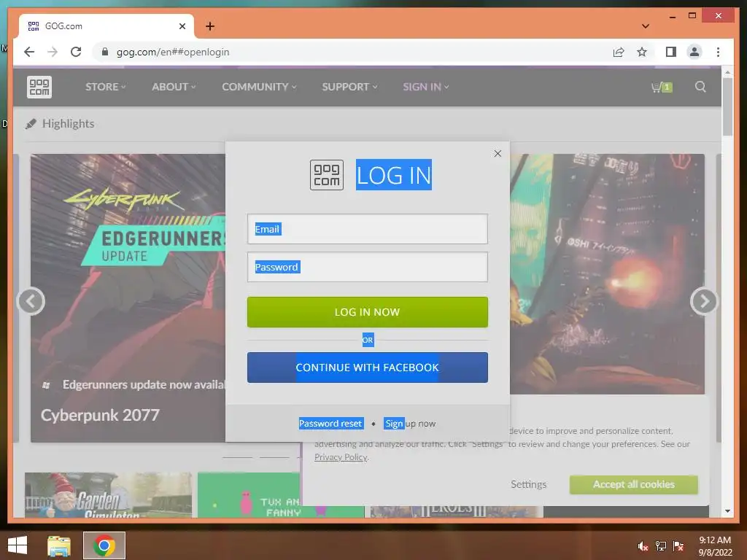Image resolution: width=747 pixels, height=560 pixels.
Task: Open the Windows Start button
Action: (x=18, y=545)
